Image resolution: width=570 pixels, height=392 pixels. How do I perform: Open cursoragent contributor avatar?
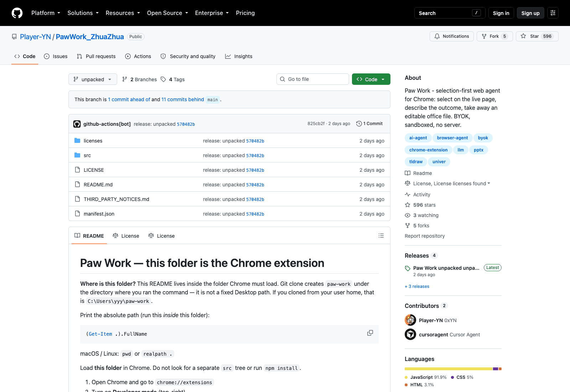click(x=410, y=334)
